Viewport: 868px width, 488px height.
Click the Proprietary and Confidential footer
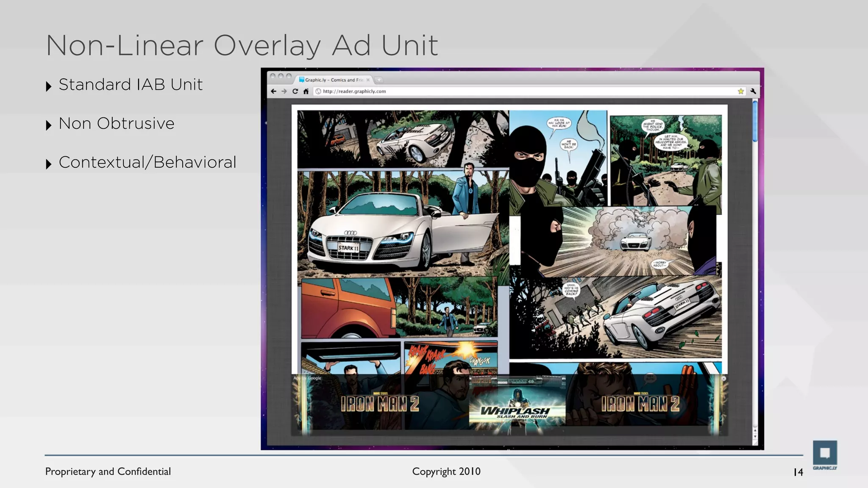pos(108,471)
